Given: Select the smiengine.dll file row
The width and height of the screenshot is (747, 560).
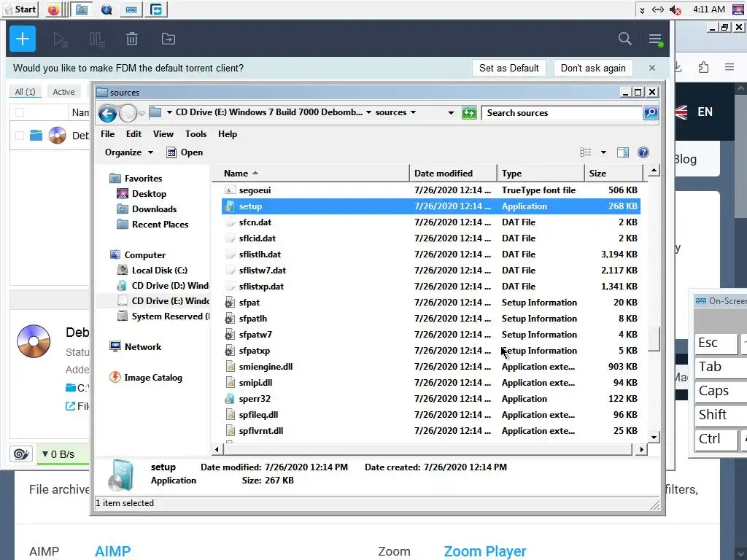Looking at the screenshot, I should click(x=431, y=367).
